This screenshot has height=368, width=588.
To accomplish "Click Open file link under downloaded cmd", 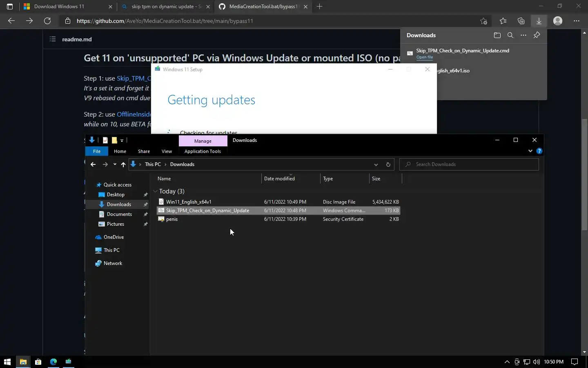I will point(425,57).
